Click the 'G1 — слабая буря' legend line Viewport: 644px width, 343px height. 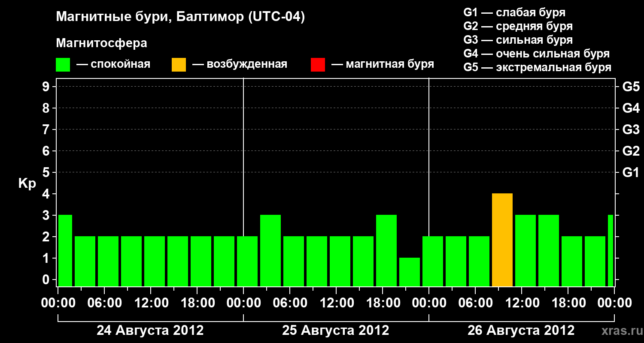(514, 12)
